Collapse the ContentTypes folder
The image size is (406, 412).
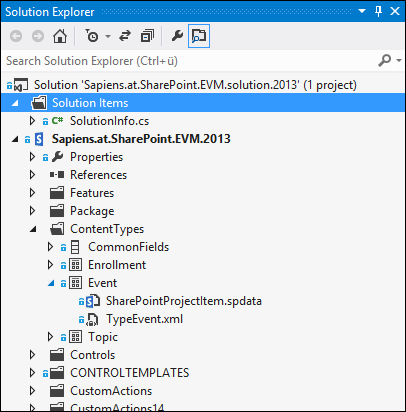pyautogui.click(x=33, y=229)
